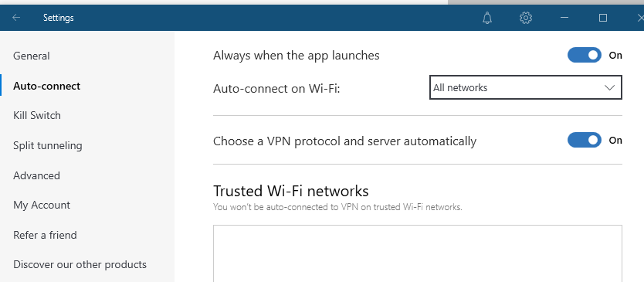Open notifications bell icon
This screenshot has width=644, height=282.
[487, 18]
